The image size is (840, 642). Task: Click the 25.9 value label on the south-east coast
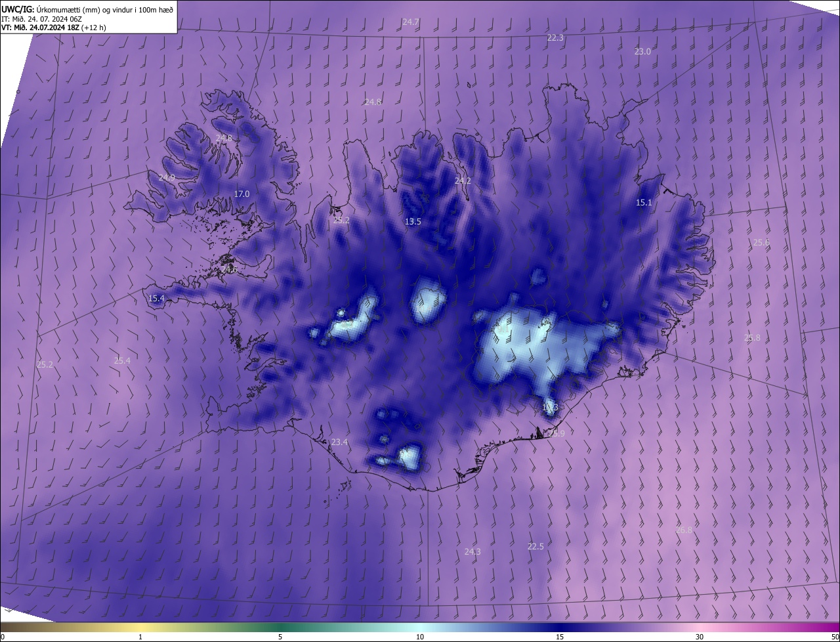(556, 433)
